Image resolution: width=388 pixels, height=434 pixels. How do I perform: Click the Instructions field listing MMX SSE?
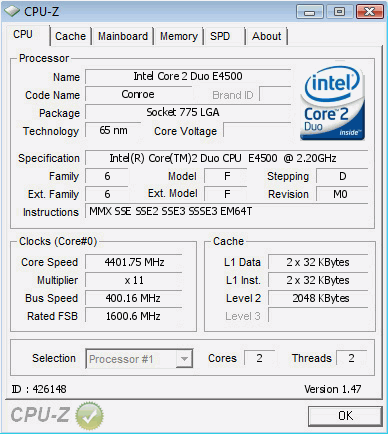coord(227,212)
